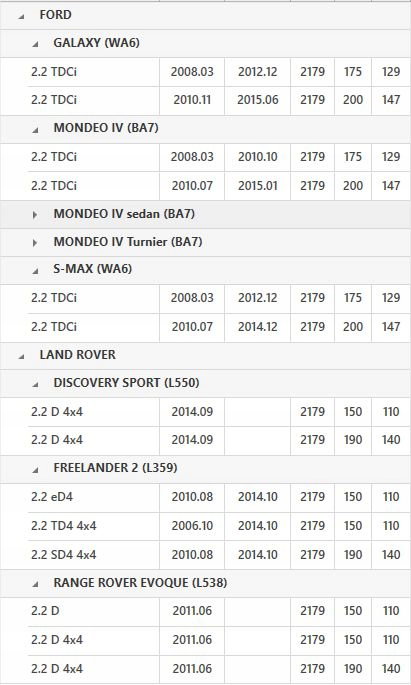Select Galaxy 2.2 TDCi starting 2010.11
411x685 pixels.
click(218, 100)
